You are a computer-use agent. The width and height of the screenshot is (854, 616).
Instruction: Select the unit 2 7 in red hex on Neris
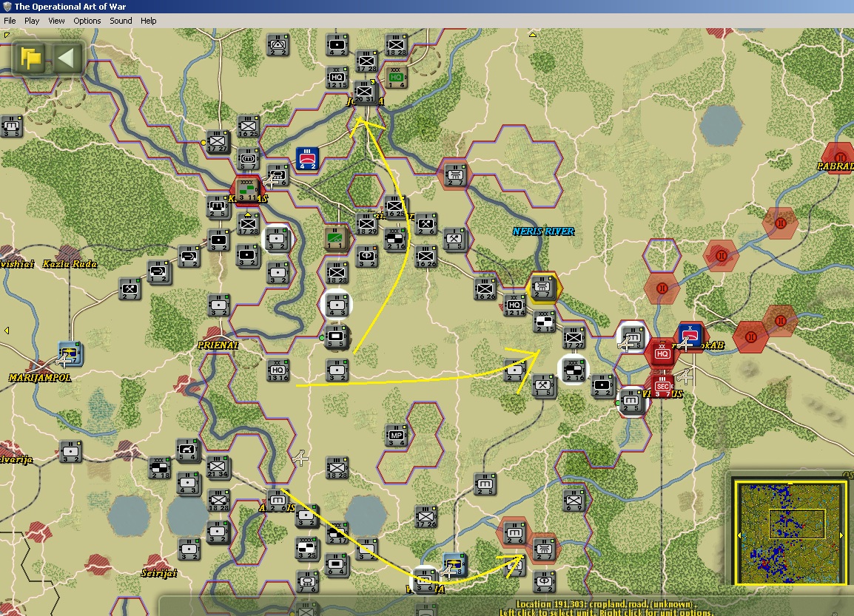coord(454,175)
